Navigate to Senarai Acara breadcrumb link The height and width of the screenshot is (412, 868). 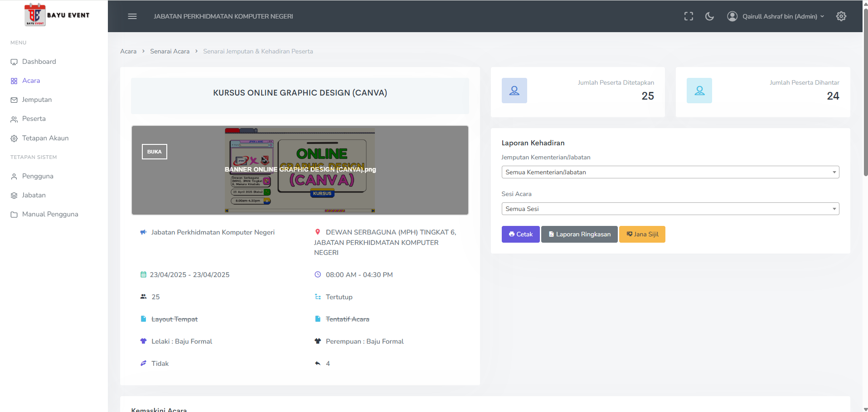click(x=170, y=51)
